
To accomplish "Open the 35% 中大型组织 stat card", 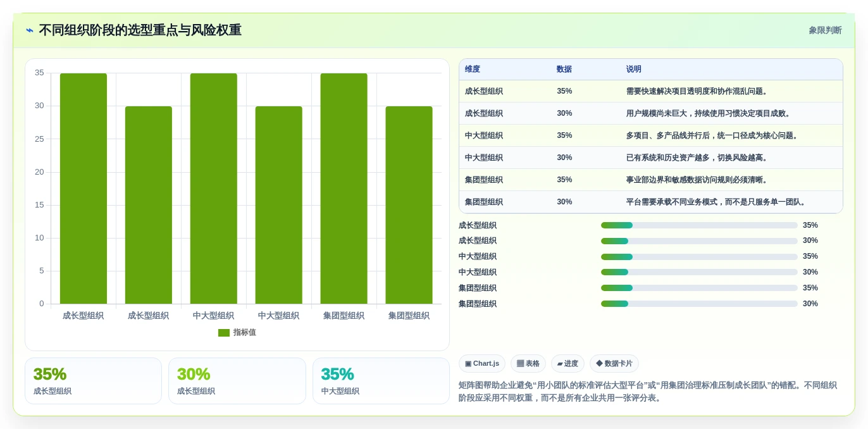I will point(381,381).
